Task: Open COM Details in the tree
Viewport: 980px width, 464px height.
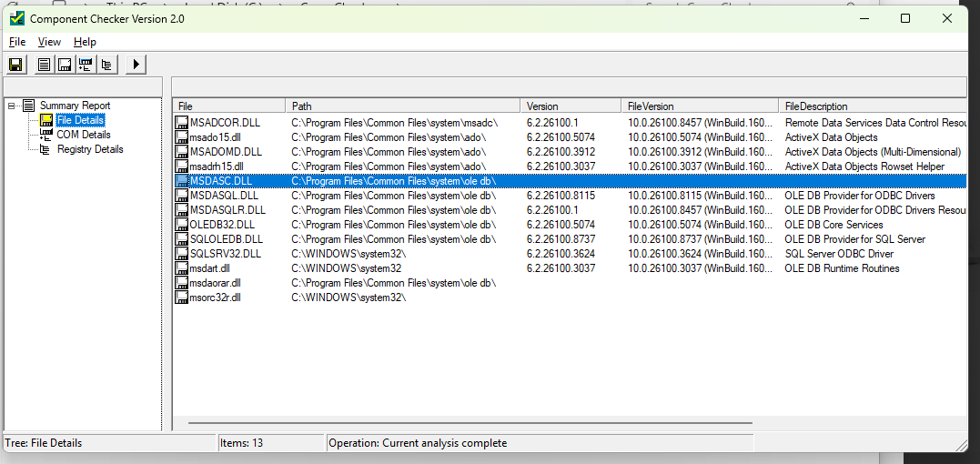Action: point(83,135)
